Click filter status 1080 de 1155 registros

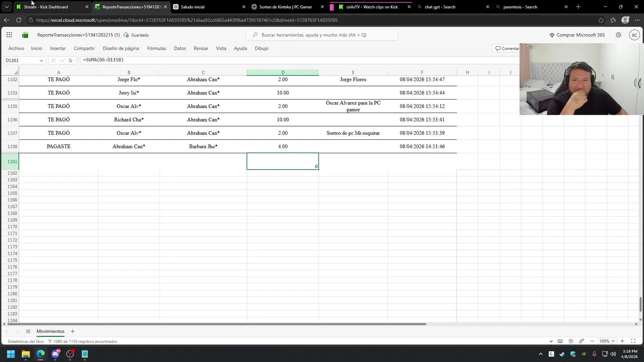point(83,341)
